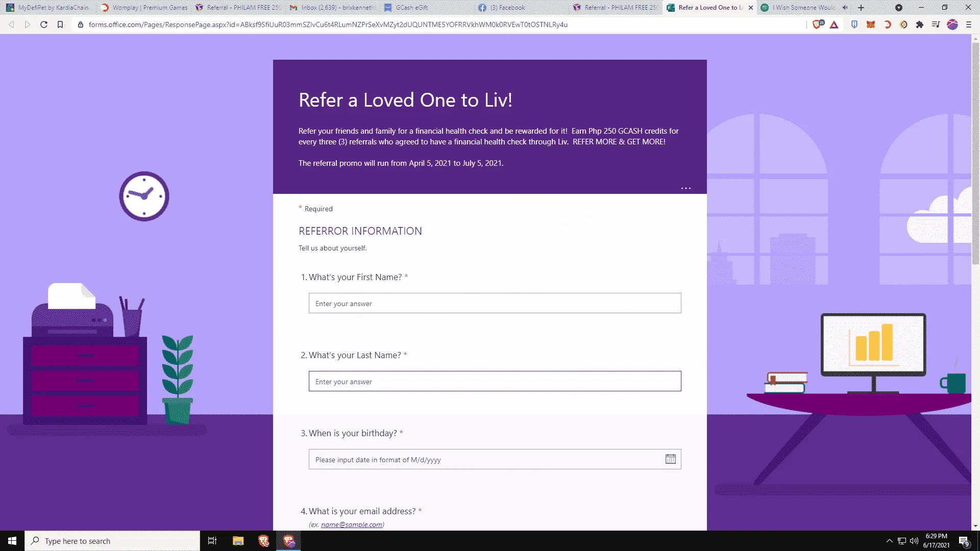Close the Refer a Loved One tab
The height and width of the screenshot is (551, 980).
click(x=751, y=8)
